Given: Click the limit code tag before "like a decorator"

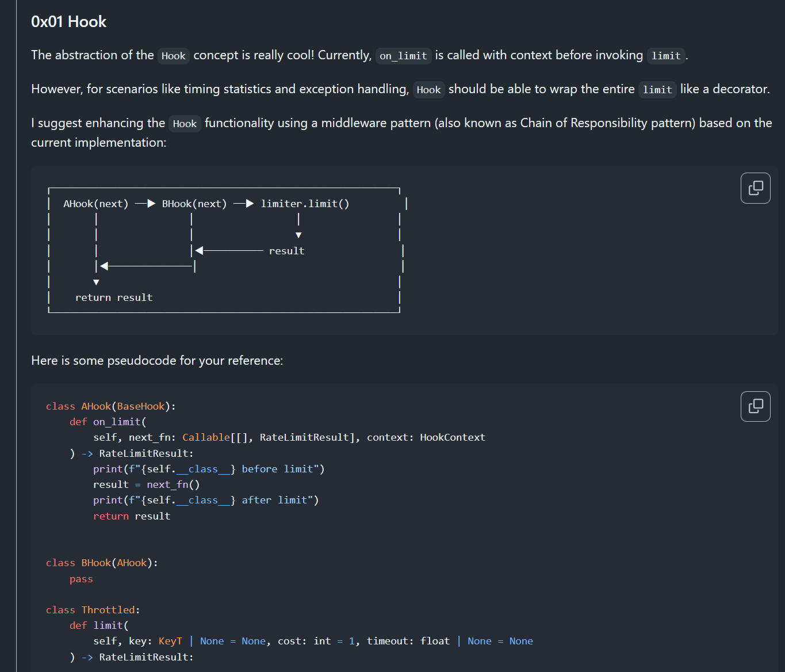Looking at the screenshot, I should click(657, 90).
